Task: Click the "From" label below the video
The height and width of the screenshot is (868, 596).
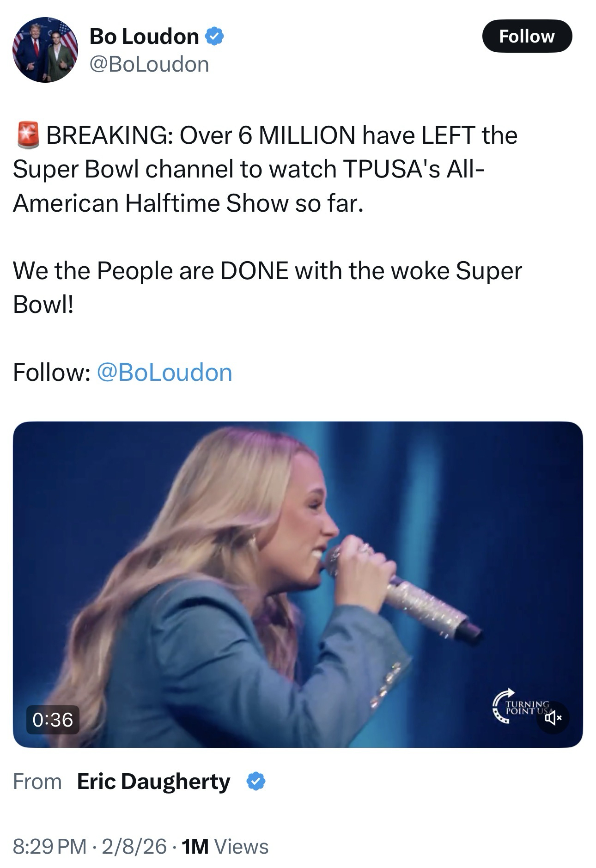Action: 37,782
